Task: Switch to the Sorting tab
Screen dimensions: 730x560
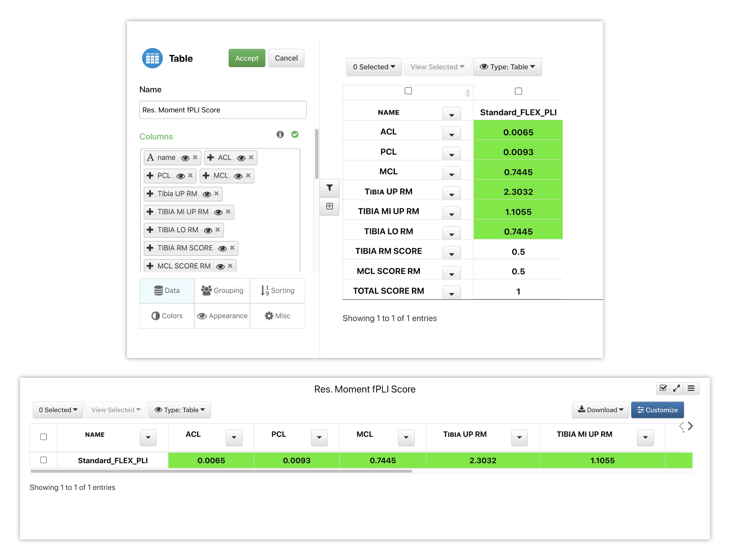Action: [277, 291]
